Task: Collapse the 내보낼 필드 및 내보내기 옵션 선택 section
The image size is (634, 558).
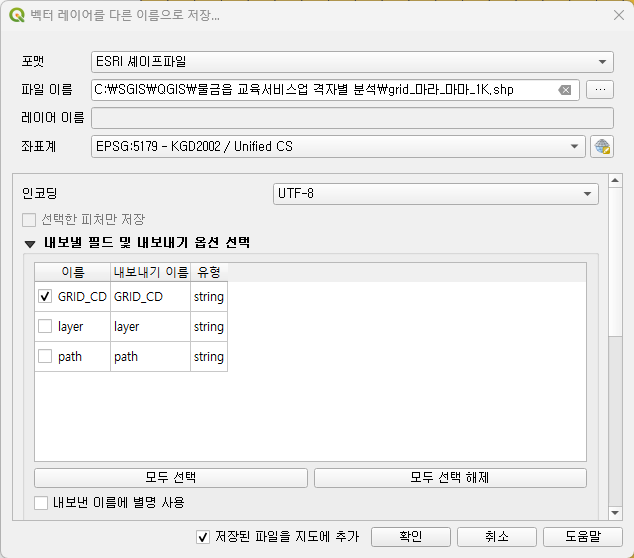Action: tap(30, 244)
